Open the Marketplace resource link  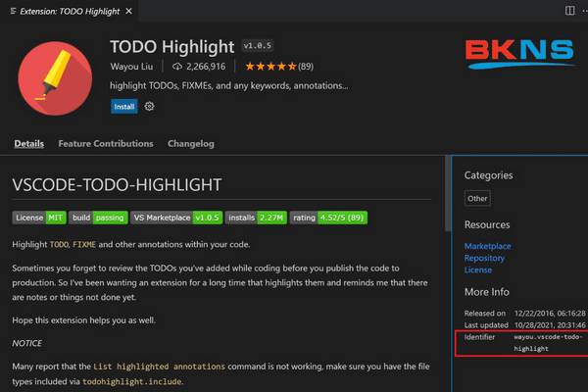tap(487, 246)
